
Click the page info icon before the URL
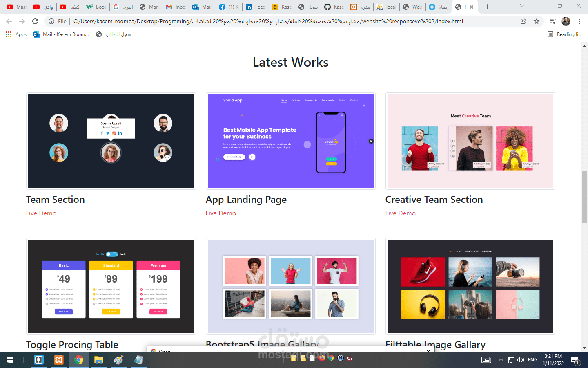51,21
